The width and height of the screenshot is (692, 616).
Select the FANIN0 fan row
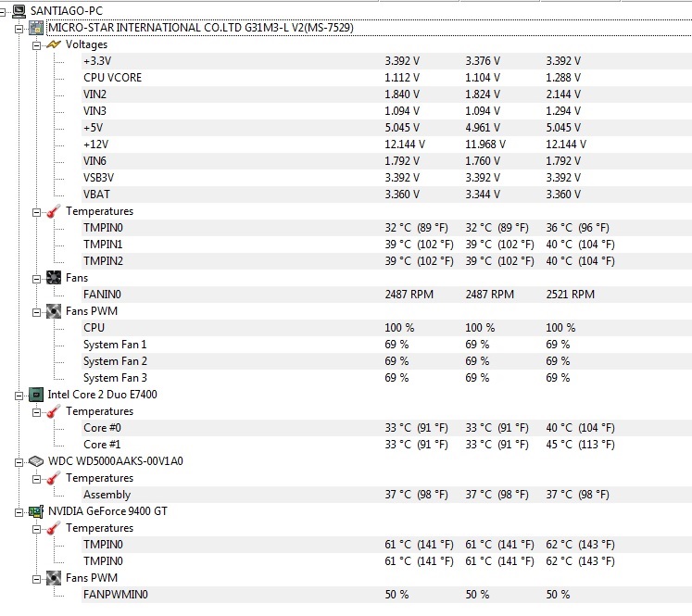(x=386, y=295)
